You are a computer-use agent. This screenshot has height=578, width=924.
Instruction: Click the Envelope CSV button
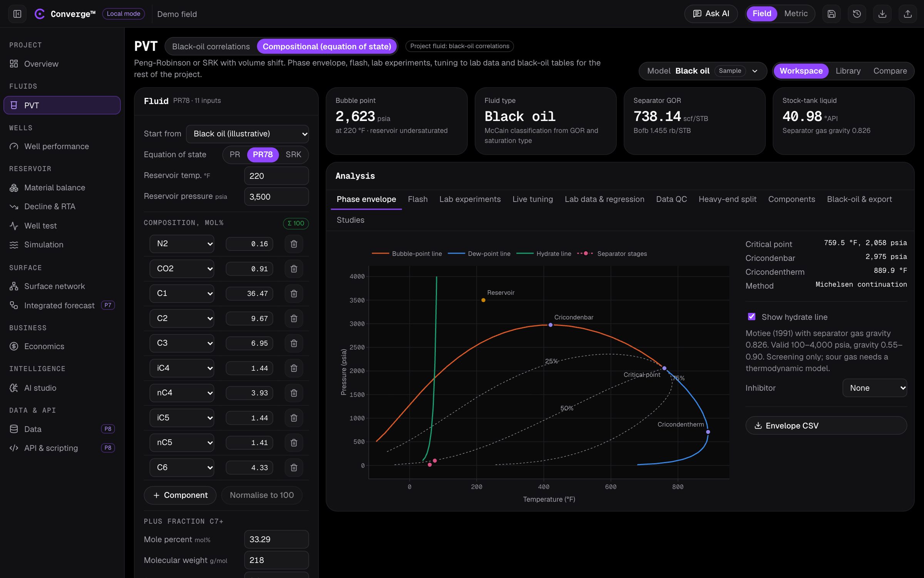click(x=826, y=425)
